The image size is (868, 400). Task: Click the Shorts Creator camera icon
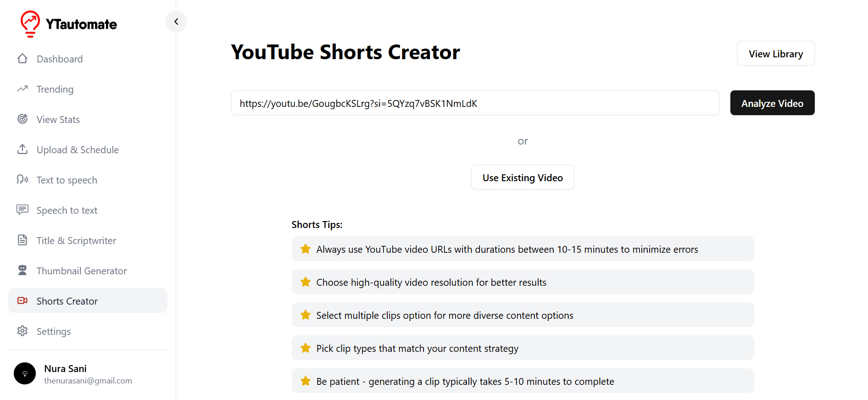coord(22,301)
